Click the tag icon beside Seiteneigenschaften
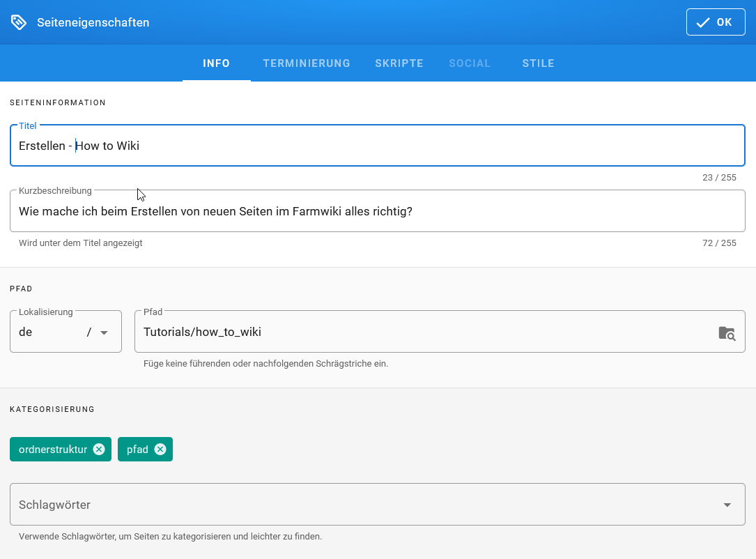Image resolution: width=756 pixels, height=559 pixels. click(x=19, y=22)
